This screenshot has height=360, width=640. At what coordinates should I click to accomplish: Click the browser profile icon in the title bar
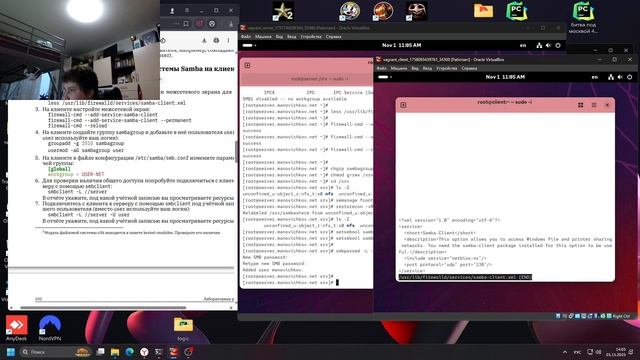pos(172,11)
